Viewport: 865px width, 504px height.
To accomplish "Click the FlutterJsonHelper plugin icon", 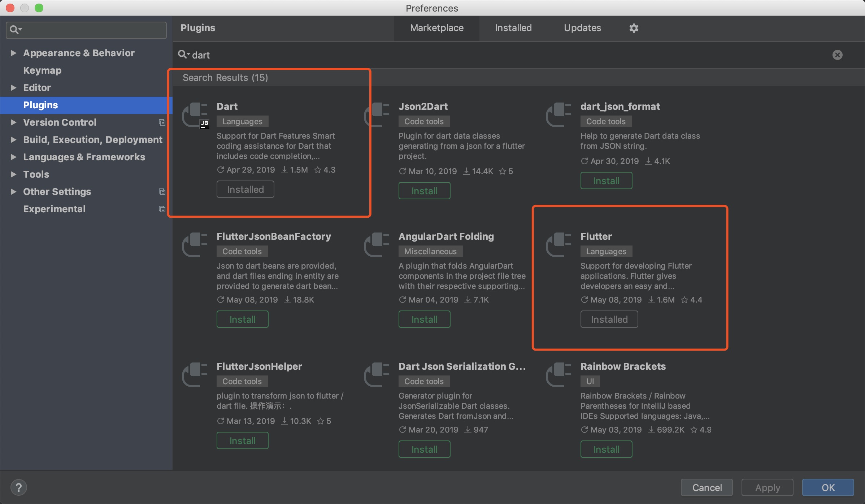I will click(195, 375).
